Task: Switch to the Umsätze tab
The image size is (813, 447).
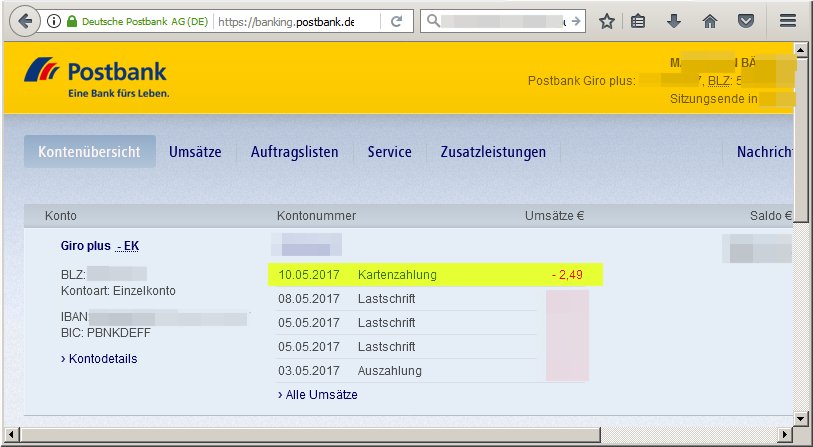Action: point(195,152)
